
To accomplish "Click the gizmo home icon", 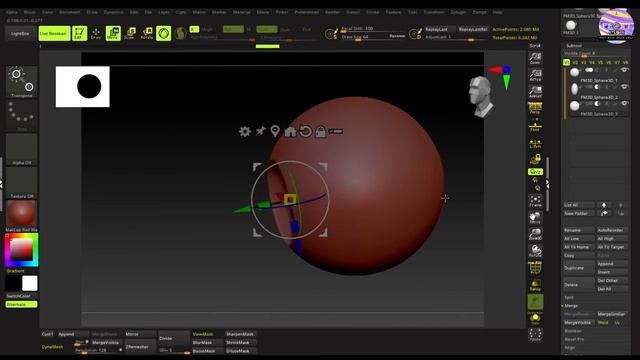I will (x=290, y=131).
